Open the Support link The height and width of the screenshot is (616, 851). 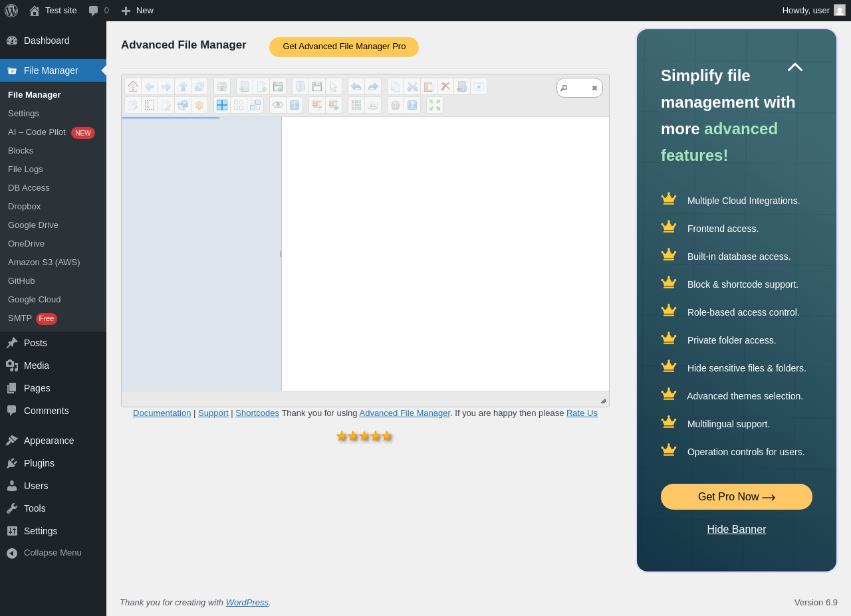(x=213, y=413)
